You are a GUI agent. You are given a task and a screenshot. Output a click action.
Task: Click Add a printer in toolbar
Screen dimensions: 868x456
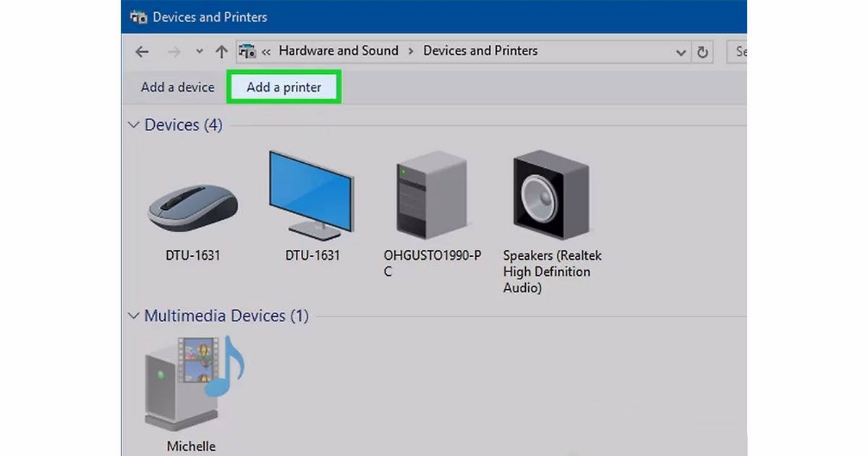(x=284, y=88)
